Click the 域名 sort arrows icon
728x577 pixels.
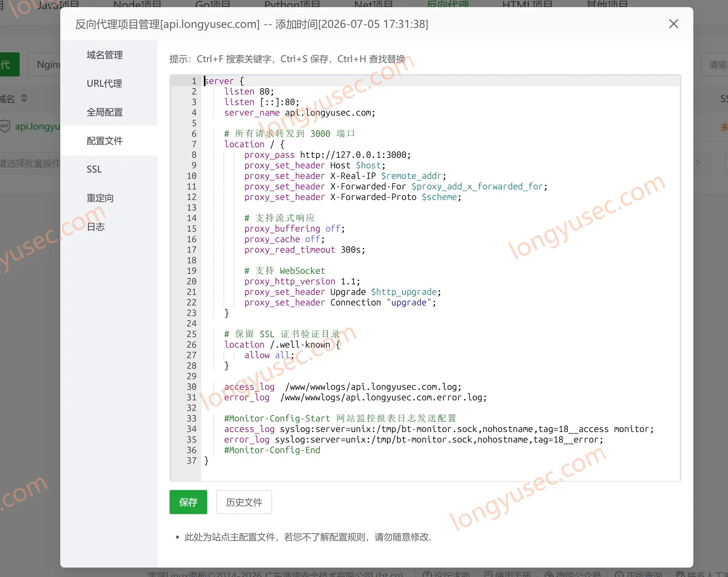tap(24, 98)
